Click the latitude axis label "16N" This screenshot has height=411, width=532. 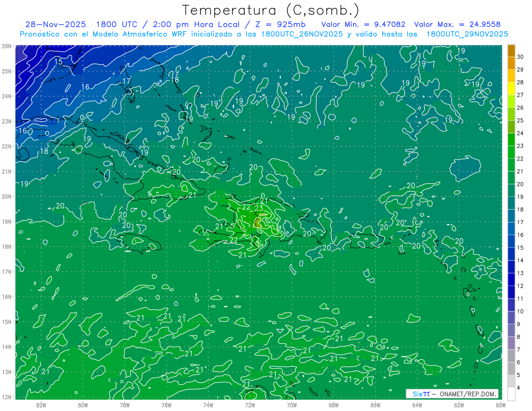[7, 297]
